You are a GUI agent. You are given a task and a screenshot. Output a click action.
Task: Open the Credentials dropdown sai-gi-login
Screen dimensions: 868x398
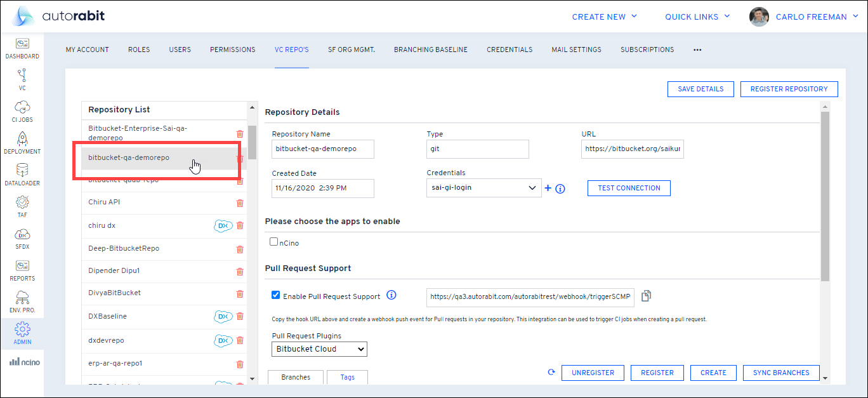pos(482,188)
